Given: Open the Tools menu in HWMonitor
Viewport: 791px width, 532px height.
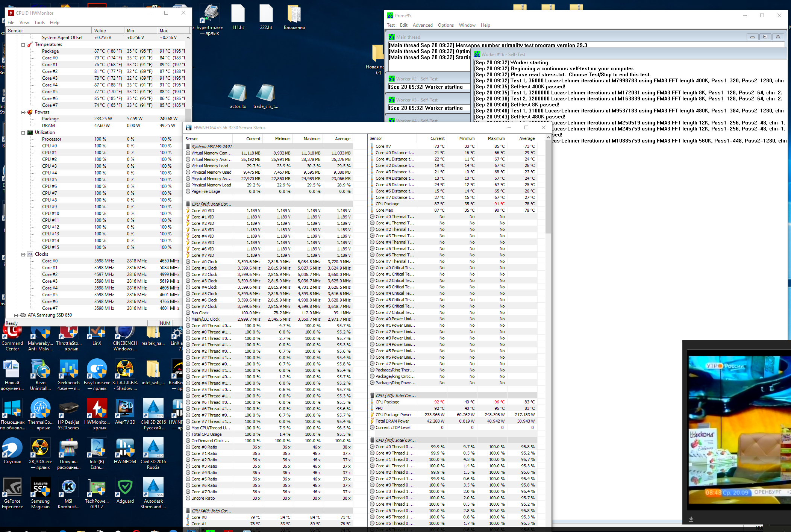Looking at the screenshot, I should coord(39,23).
